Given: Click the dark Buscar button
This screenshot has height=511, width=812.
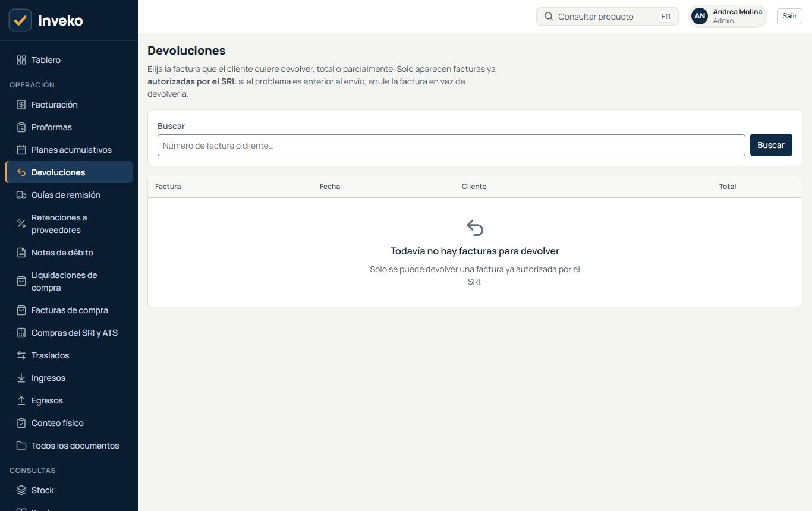Looking at the screenshot, I should [771, 145].
